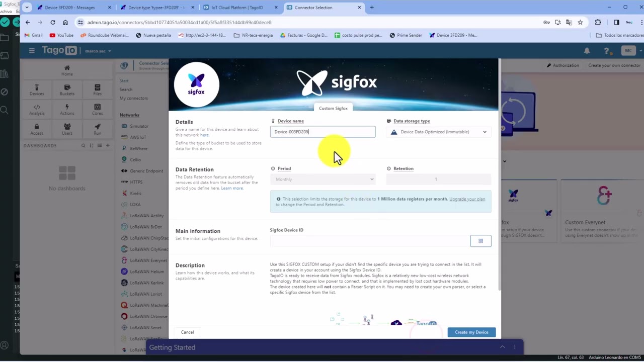The image size is (644, 362).
Task: Toggle the hamburger menu in TagoIO header
Action: click(x=32, y=50)
